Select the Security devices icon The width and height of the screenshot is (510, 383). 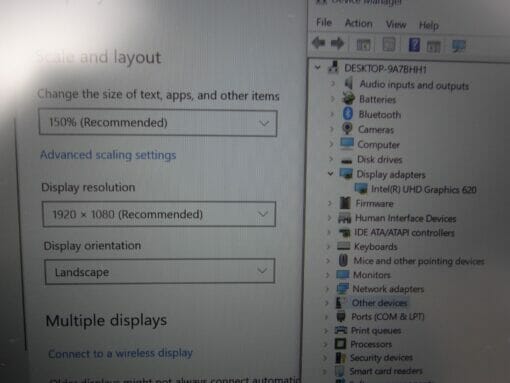341,358
